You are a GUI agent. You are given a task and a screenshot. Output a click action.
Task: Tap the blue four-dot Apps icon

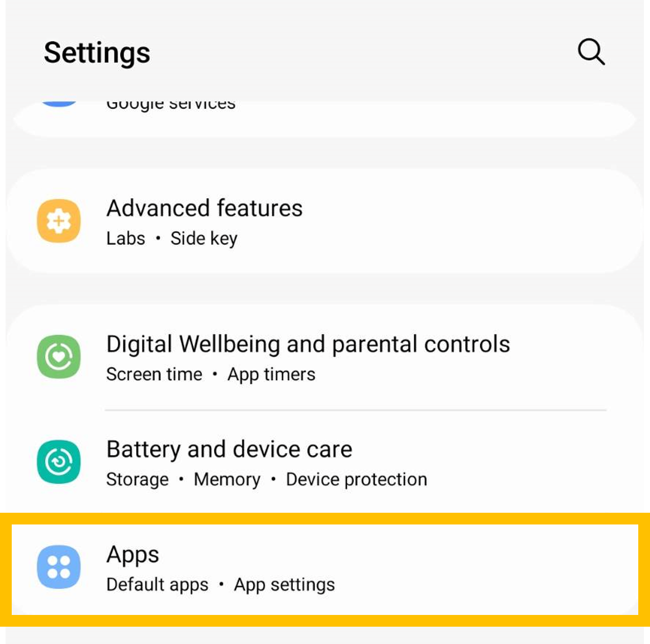coord(59,567)
